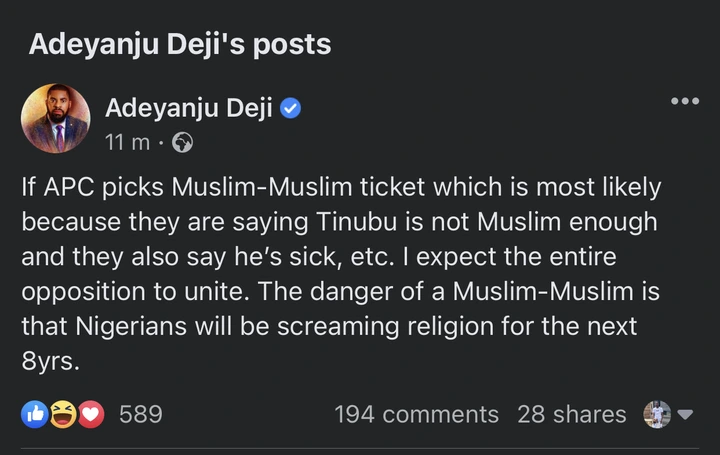View the 194 comments

point(416,414)
